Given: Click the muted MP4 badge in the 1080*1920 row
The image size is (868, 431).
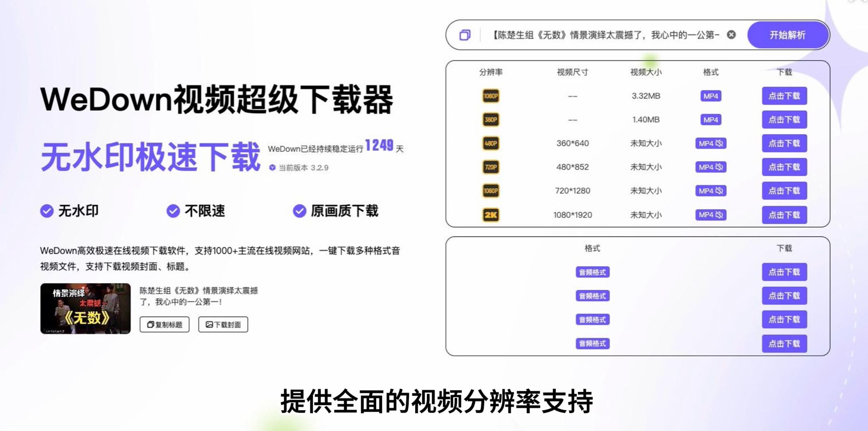Looking at the screenshot, I should click(710, 215).
